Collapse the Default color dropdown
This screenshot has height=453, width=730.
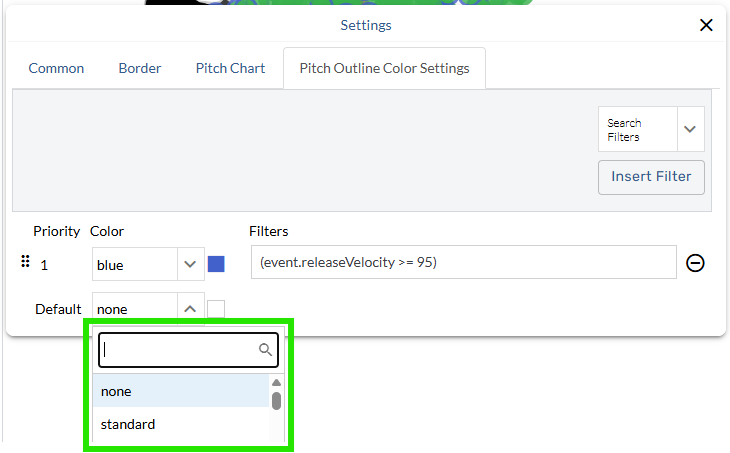pos(190,309)
